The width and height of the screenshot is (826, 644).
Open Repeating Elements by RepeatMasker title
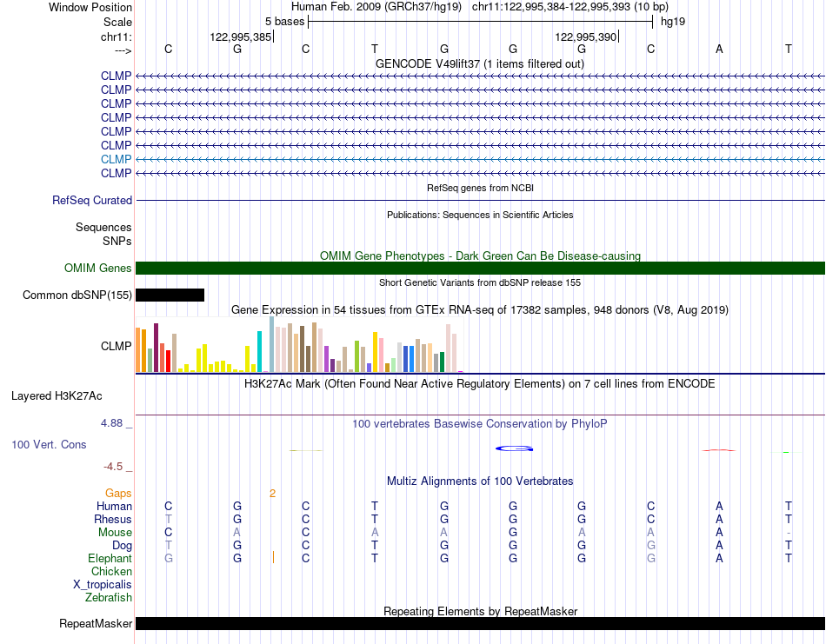click(480, 611)
